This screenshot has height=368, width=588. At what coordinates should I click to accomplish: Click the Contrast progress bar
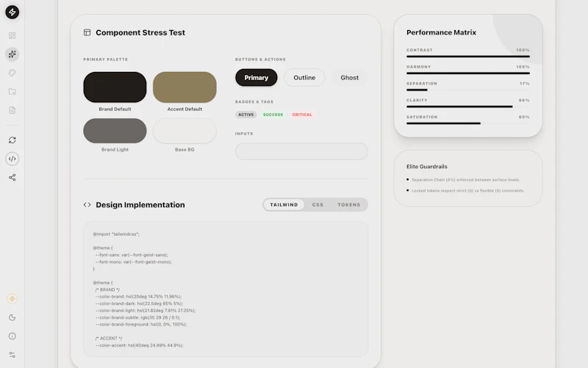468,57
